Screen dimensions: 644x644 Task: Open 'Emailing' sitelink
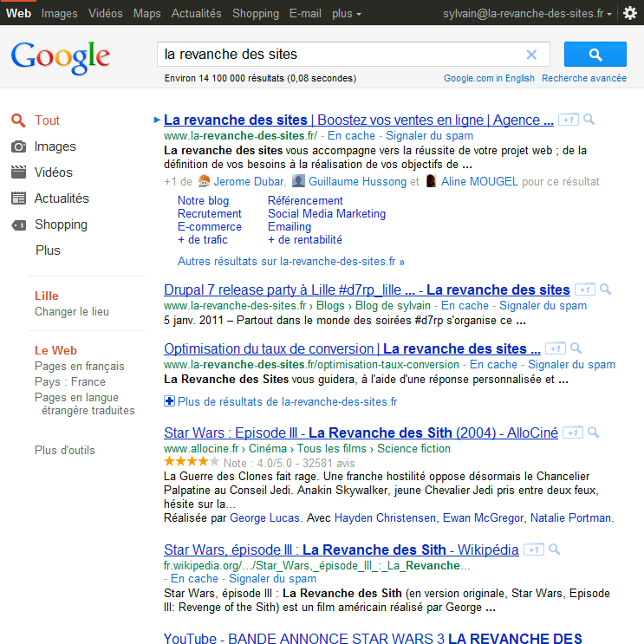pos(289,227)
